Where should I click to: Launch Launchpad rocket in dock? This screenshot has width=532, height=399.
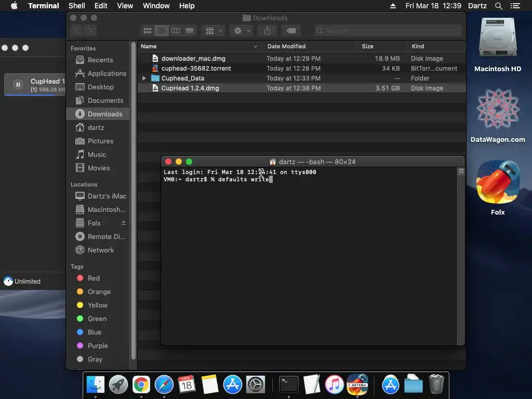pos(118,384)
